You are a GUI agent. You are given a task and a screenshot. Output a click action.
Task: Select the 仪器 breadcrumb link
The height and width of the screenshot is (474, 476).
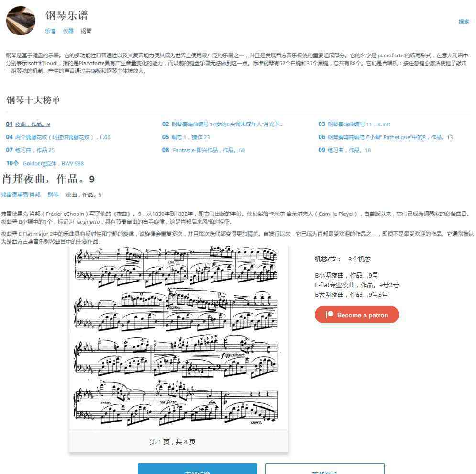point(68,31)
